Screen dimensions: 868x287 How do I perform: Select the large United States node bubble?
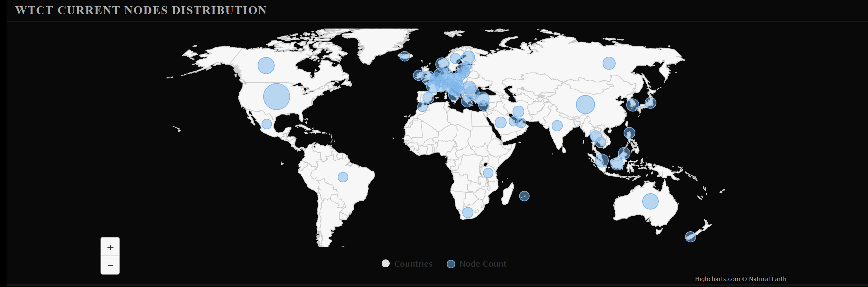point(277,96)
